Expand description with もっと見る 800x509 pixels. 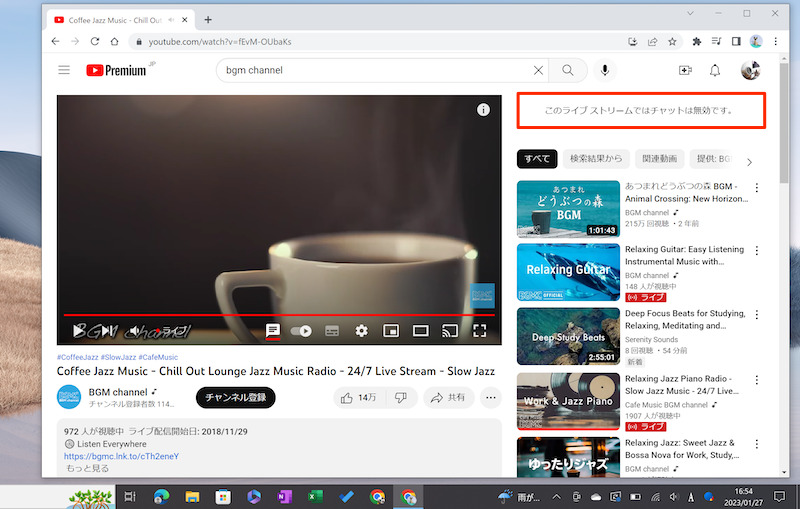pos(87,468)
